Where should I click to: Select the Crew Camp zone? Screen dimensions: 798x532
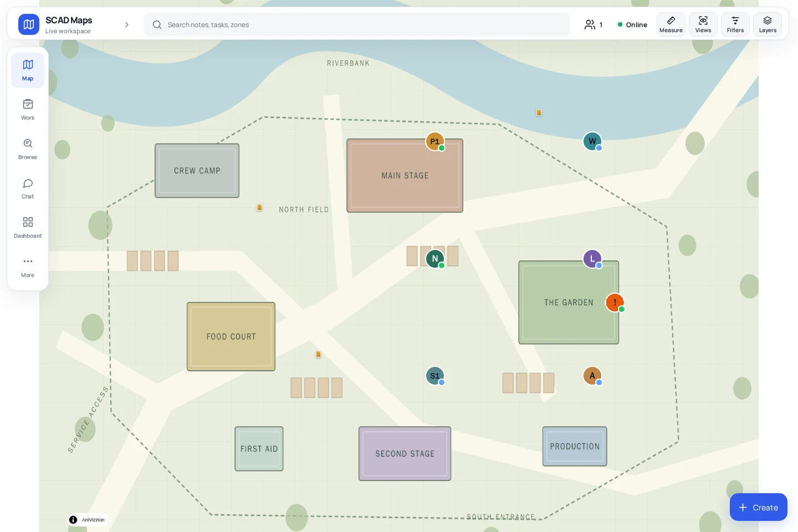coord(197,171)
